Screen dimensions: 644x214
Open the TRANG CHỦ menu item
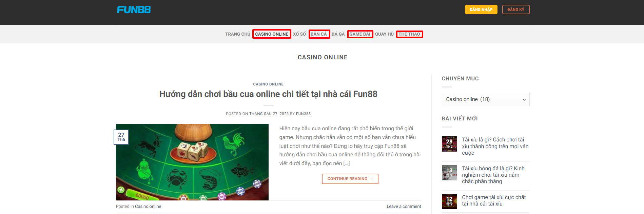(x=238, y=34)
